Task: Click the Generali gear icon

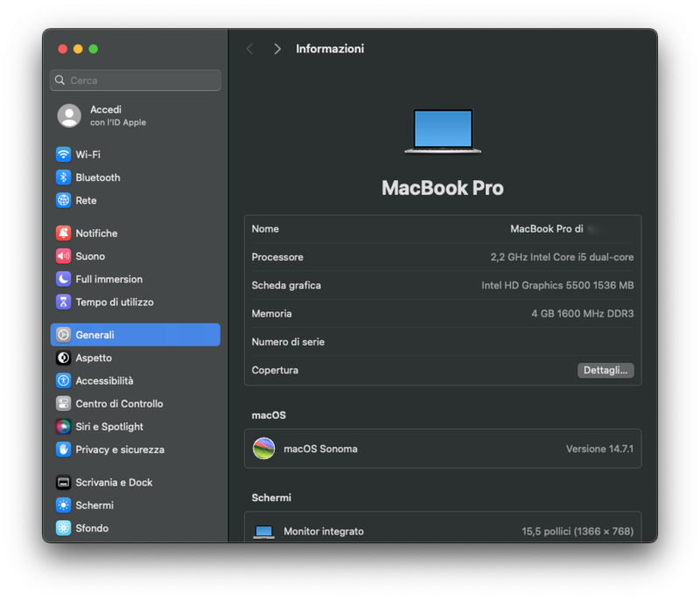Action: point(63,335)
